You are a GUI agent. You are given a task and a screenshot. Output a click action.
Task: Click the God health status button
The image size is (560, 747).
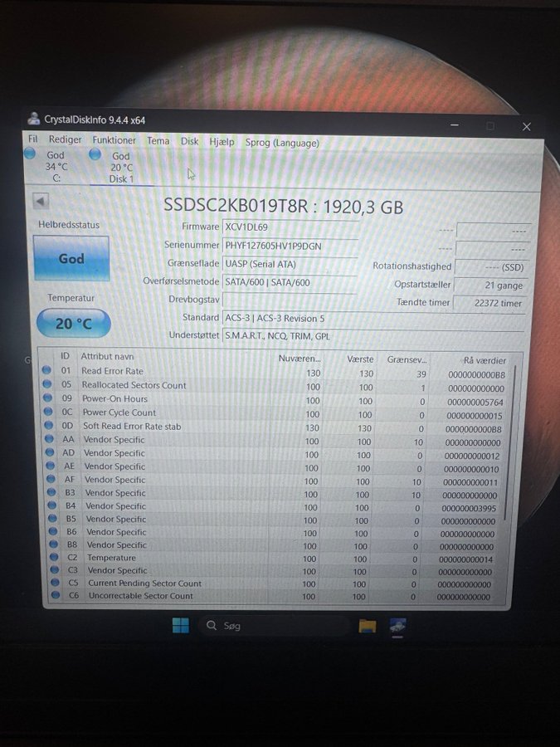(x=71, y=258)
